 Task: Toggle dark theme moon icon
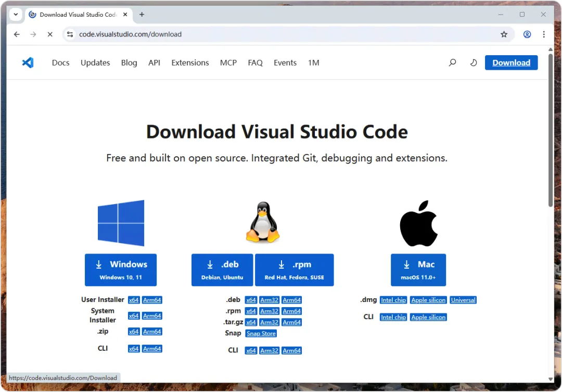[x=474, y=63]
